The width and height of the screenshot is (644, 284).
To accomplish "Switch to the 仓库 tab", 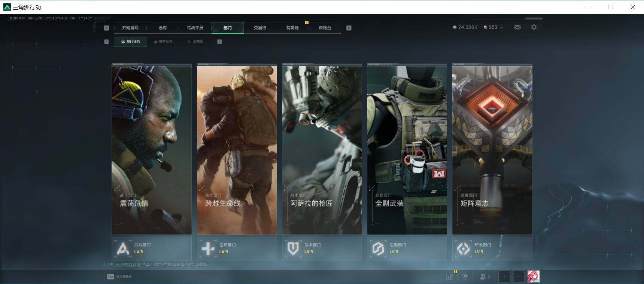I will coord(162,28).
